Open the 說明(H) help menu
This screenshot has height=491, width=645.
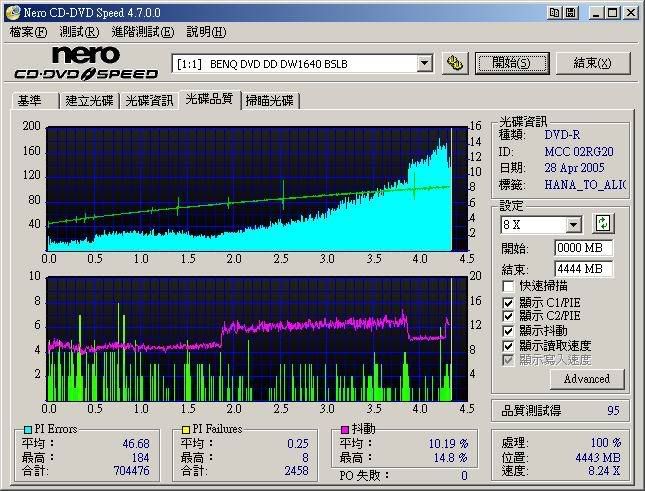206,32
